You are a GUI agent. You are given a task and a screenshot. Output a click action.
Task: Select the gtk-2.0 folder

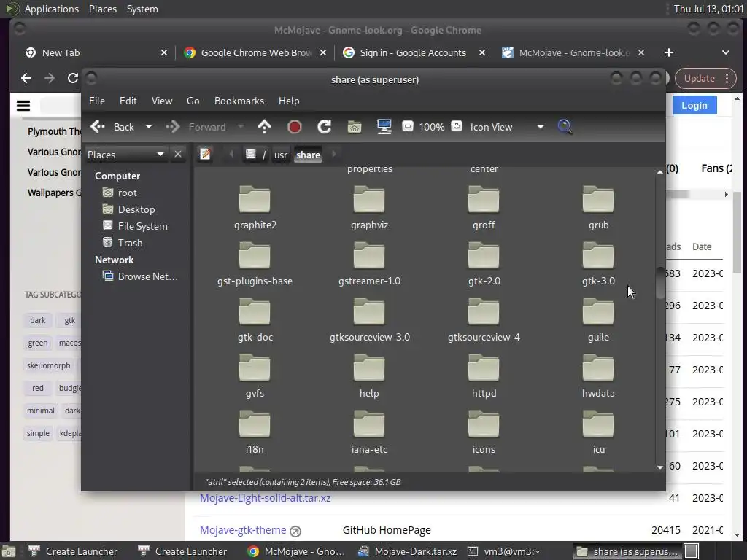click(484, 264)
